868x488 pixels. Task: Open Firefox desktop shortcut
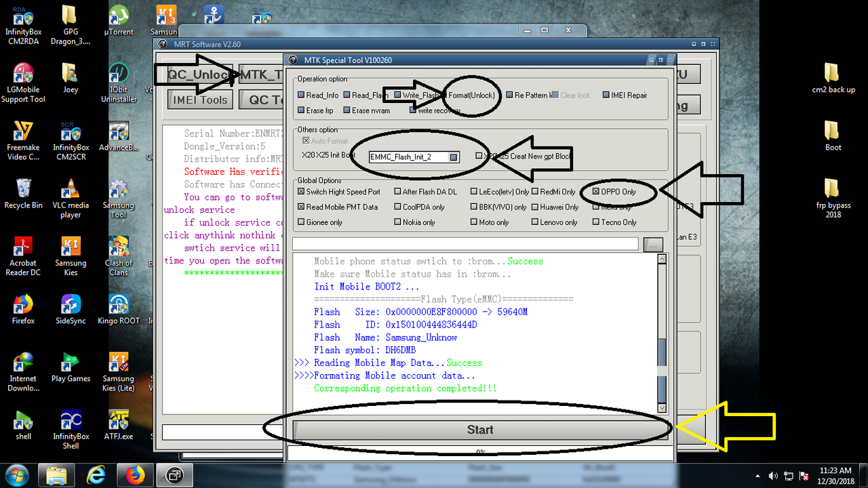point(24,310)
